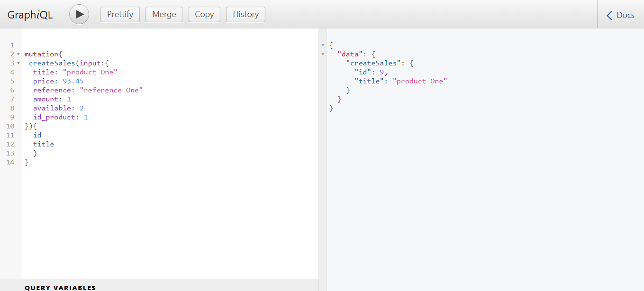
Task: Copy the query using the Copy button
Action: [204, 14]
